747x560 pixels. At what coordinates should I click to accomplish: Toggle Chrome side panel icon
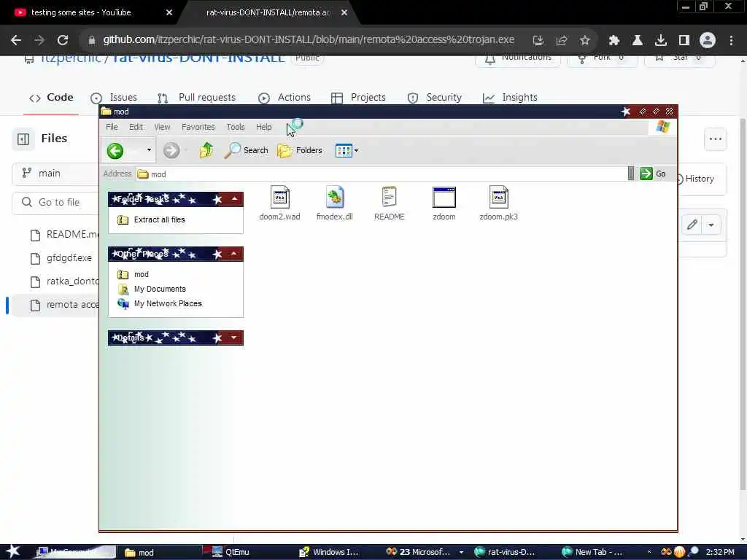684,41
